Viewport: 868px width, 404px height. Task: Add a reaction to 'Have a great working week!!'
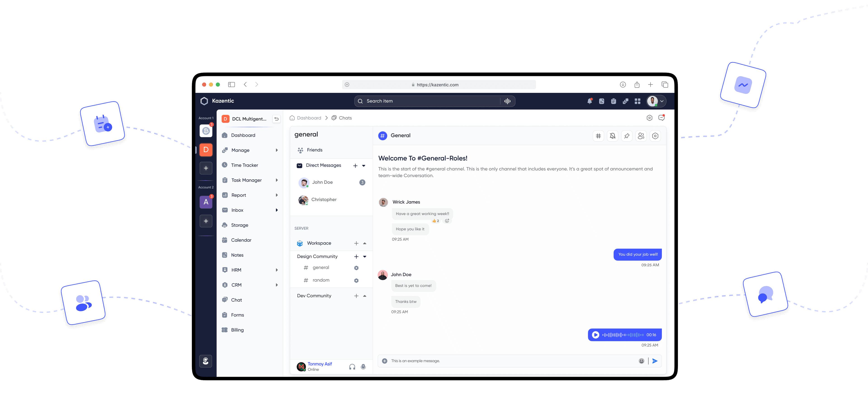[447, 221]
